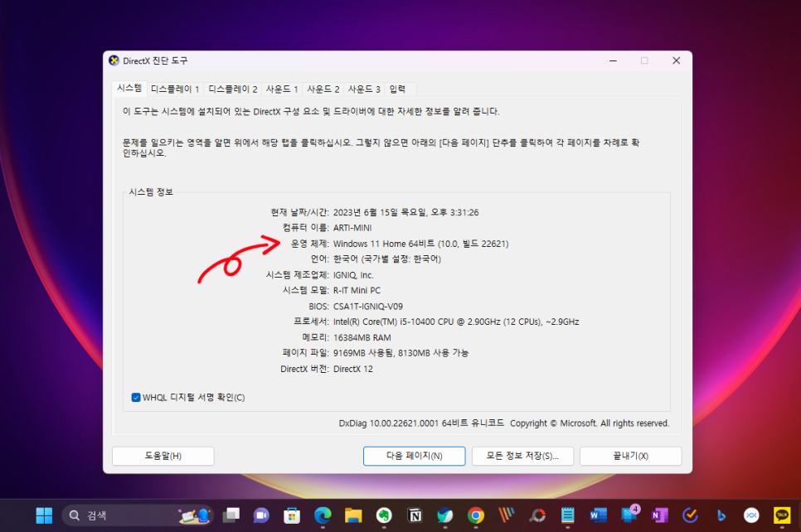Click the 끝내기(X) button
This screenshot has width=801, height=532.
631,456
